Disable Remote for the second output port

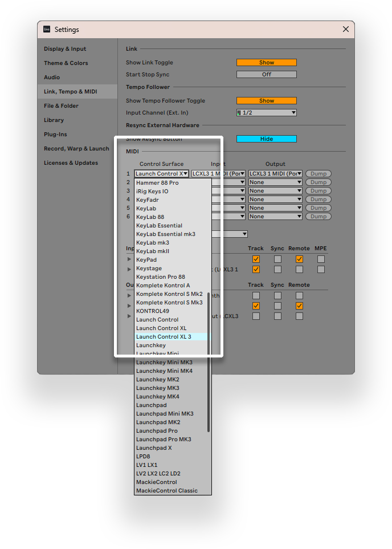tap(299, 306)
